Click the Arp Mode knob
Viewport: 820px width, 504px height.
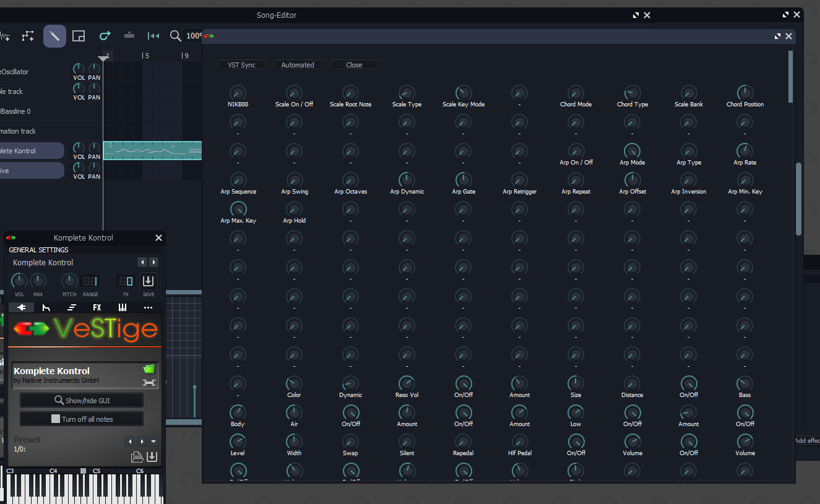point(632,152)
